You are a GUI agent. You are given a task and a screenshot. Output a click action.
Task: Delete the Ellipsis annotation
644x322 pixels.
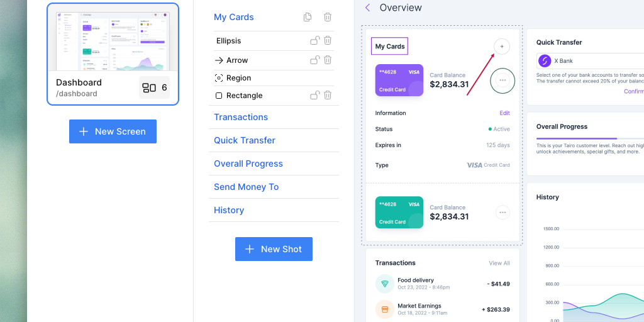pos(328,41)
